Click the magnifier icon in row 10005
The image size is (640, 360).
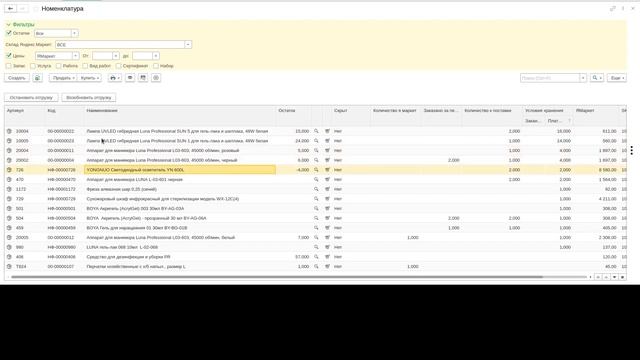[316, 141]
